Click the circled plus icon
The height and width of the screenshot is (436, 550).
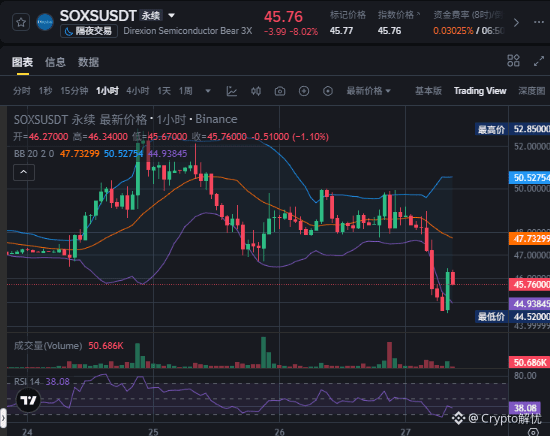coord(304,91)
